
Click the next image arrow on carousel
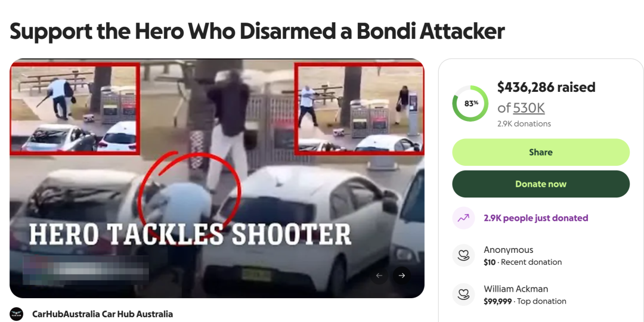point(402,275)
